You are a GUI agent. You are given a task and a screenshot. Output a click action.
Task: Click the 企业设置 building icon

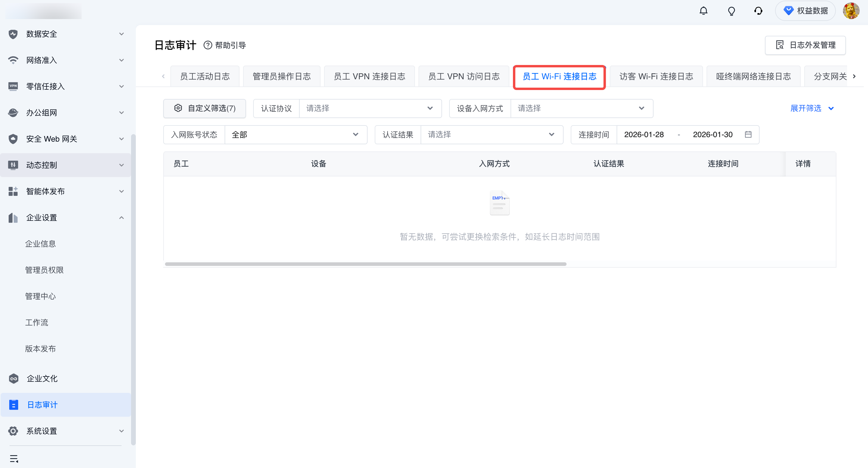[x=13, y=218]
